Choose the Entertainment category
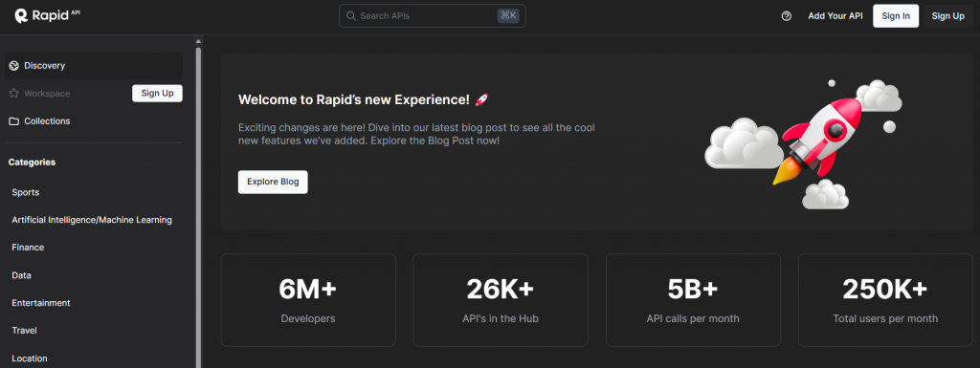 coord(41,302)
